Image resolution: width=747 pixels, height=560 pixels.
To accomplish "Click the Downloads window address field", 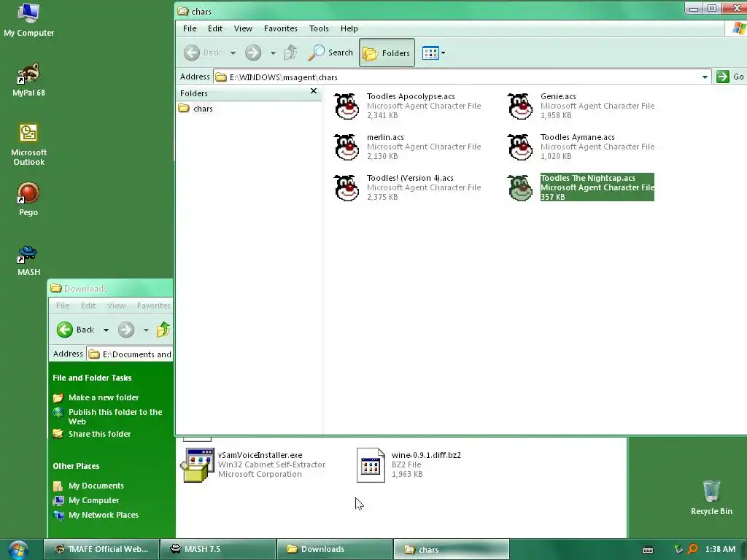I will pyautogui.click(x=130, y=354).
